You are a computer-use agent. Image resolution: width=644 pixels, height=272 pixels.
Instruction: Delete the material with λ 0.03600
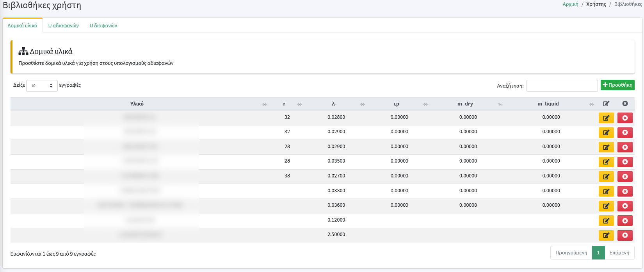pos(624,206)
